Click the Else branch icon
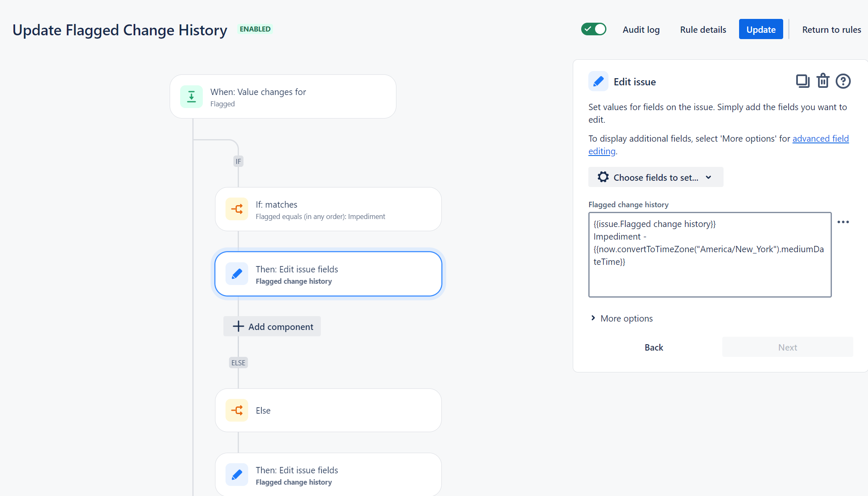Image resolution: width=868 pixels, height=496 pixels. click(x=237, y=410)
